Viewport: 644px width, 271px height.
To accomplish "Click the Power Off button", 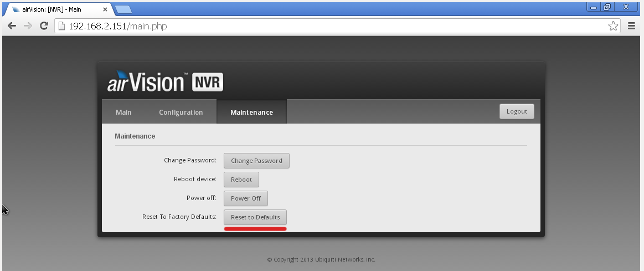I will (246, 198).
